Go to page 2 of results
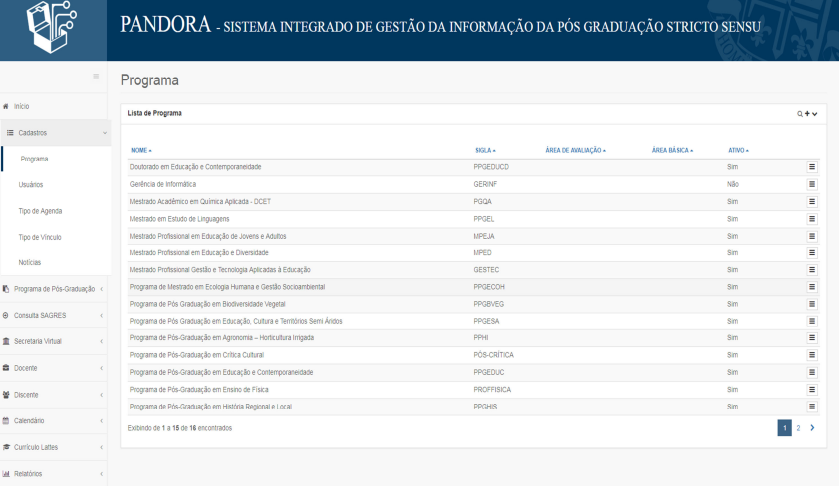This screenshot has height=486, width=839. click(798, 428)
